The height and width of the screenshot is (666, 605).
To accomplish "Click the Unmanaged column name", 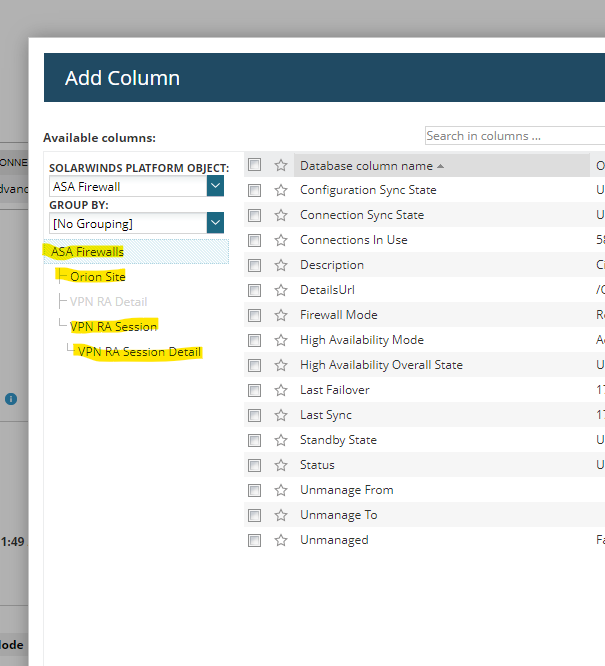I will tap(334, 540).
